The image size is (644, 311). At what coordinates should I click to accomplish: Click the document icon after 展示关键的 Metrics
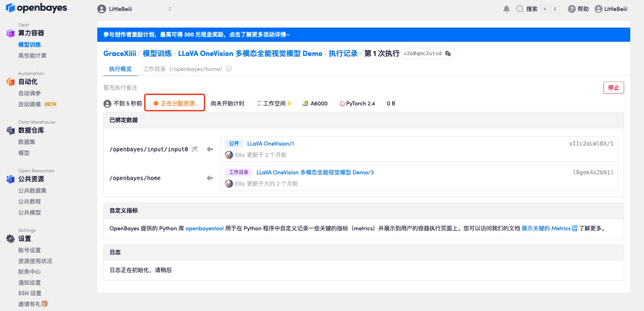click(575, 228)
